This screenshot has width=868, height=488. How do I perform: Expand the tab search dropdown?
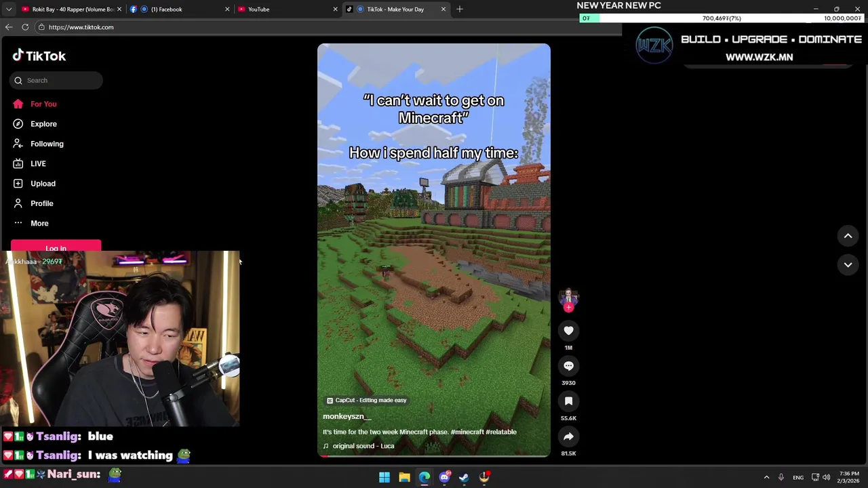pyautogui.click(x=9, y=9)
